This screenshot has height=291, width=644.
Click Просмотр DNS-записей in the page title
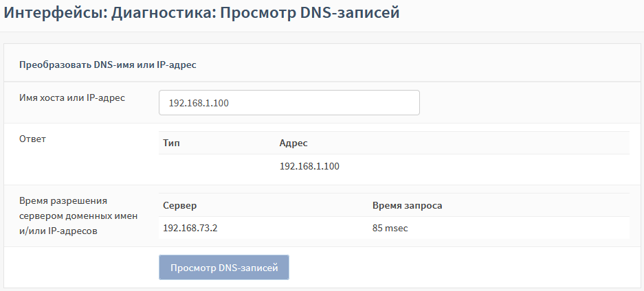310,12
